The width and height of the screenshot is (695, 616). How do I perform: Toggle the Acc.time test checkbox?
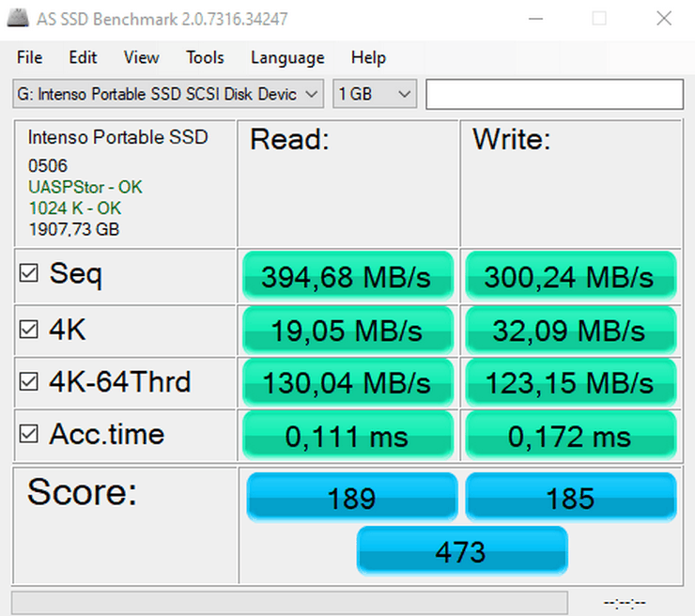[29, 434]
